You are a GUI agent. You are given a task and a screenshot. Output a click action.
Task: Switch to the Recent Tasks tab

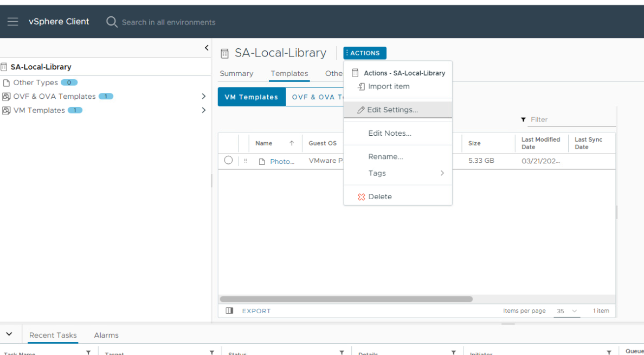[53, 335]
